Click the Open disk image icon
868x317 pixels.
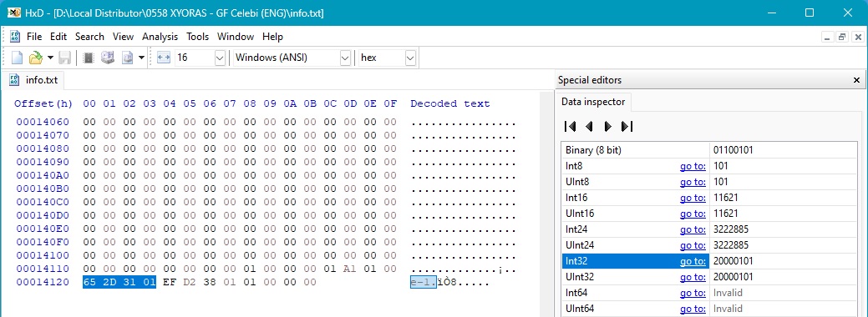point(128,58)
